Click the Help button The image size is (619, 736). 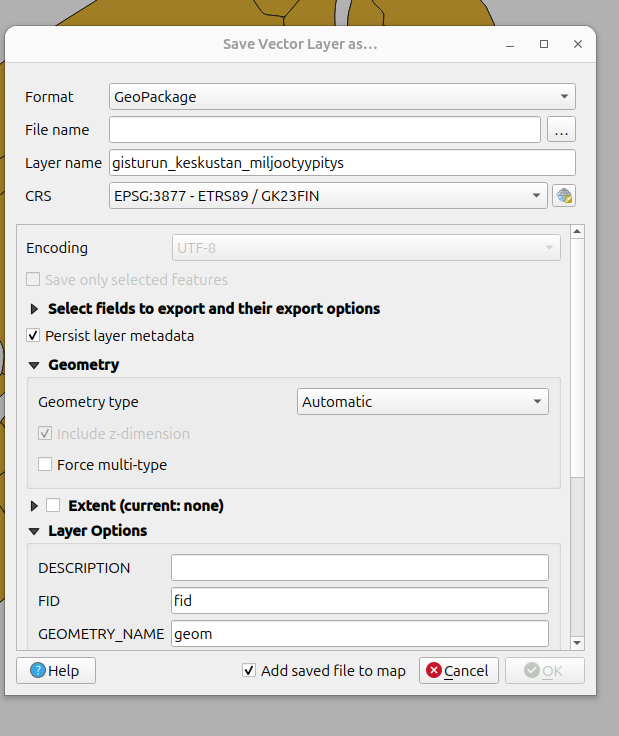[56, 671]
